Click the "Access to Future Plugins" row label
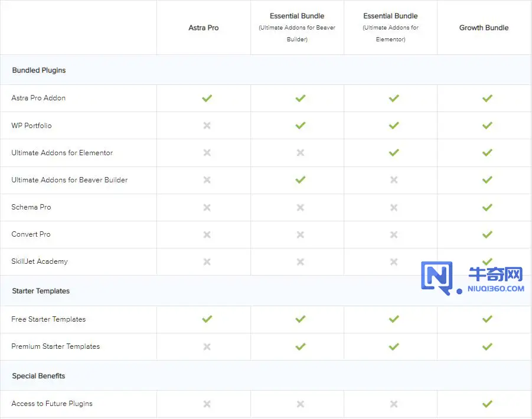This screenshot has width=532, height=419. point(52,404)
